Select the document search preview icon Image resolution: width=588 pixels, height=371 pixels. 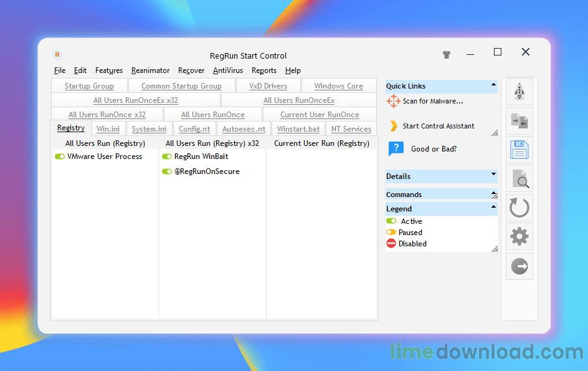(519, 179)
